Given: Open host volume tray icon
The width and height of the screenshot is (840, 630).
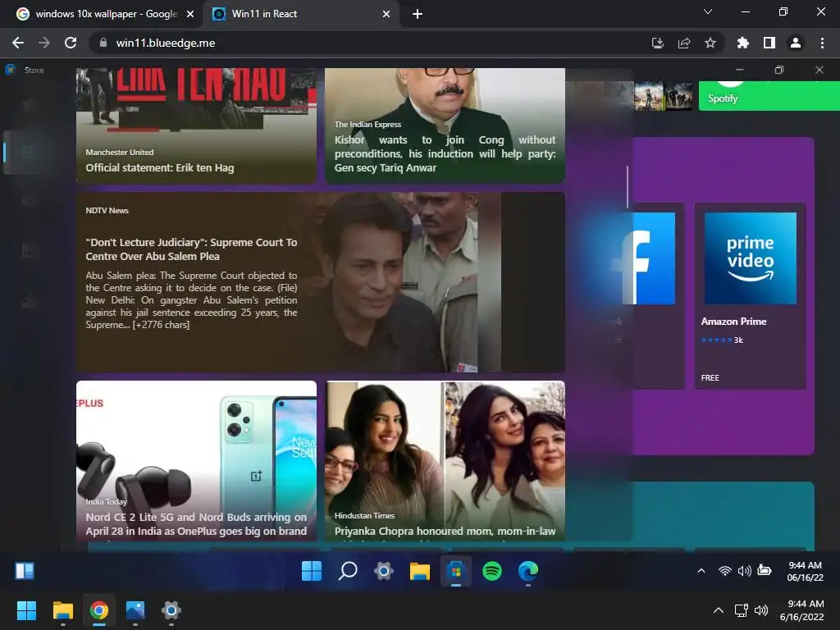Looking at the screenshot, I should [x=760, y=610].
